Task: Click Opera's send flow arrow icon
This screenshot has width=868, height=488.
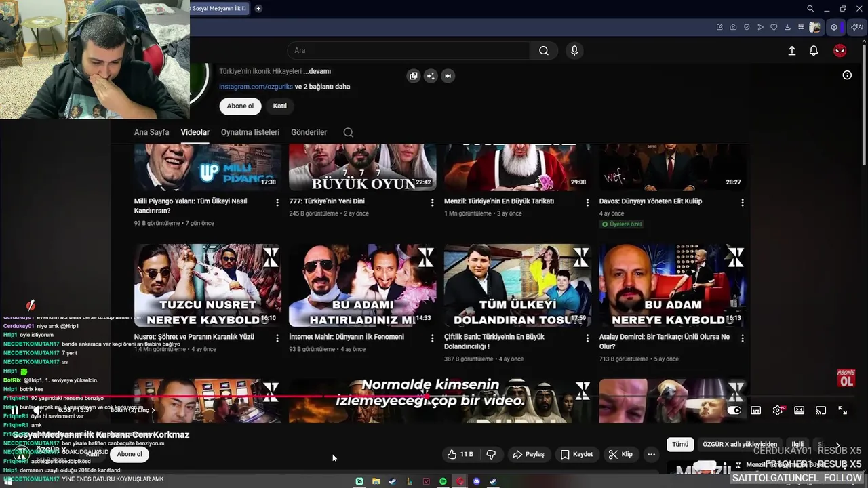Action: [760, 27]
